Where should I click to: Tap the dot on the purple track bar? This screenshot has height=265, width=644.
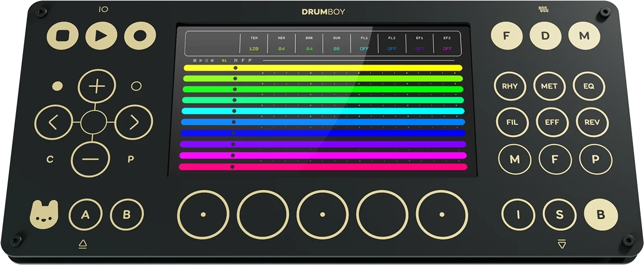[233, 144]
